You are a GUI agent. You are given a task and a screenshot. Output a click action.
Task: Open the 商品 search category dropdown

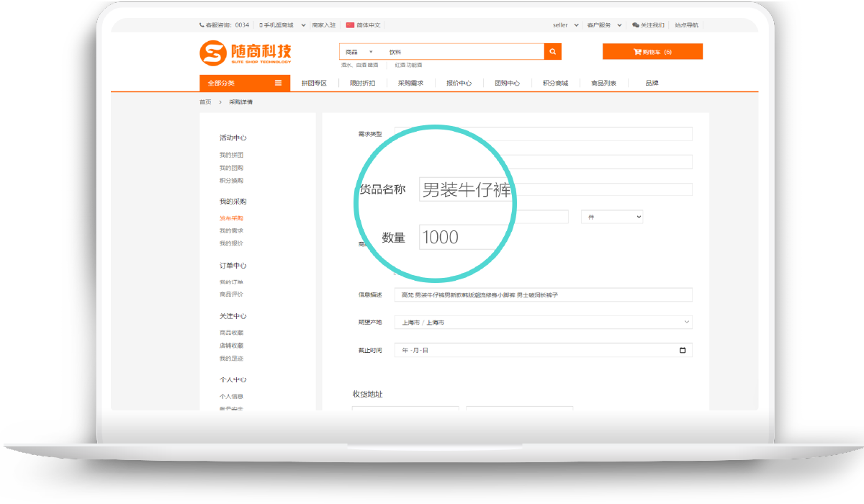[359, 52]
